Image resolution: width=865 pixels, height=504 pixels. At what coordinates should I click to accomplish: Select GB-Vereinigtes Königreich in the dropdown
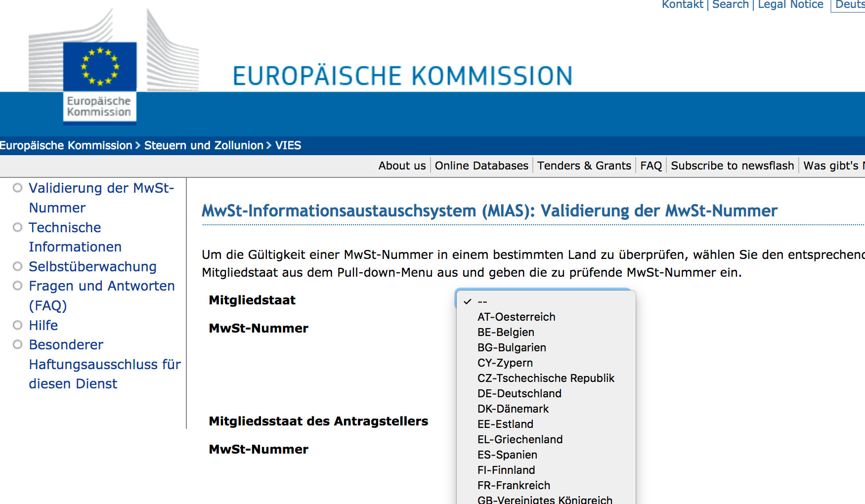point(546,499)
